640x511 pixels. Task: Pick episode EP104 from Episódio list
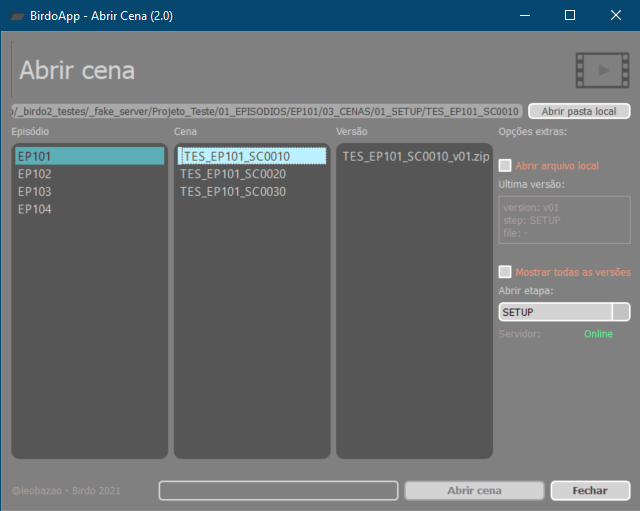click(x=35, y=209)
